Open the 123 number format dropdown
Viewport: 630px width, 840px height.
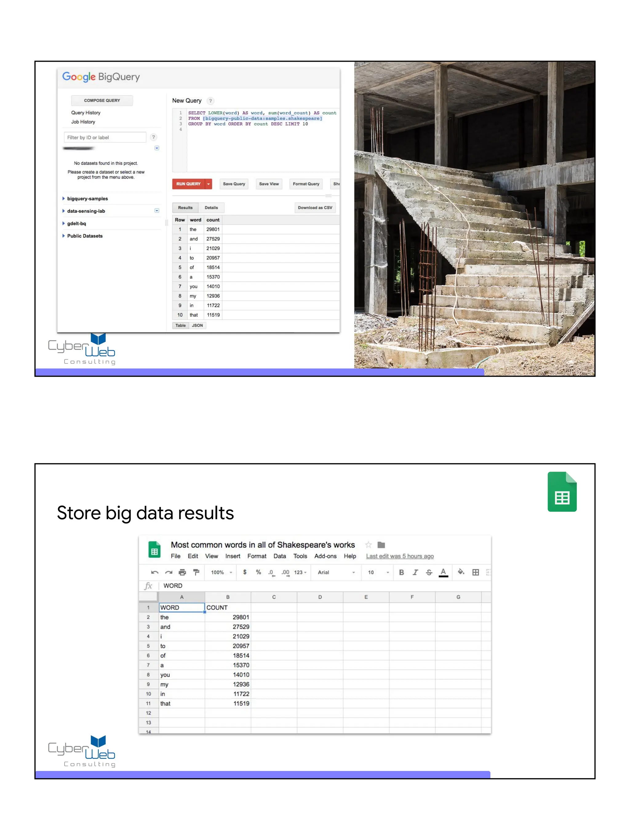[x=300, y=572]
